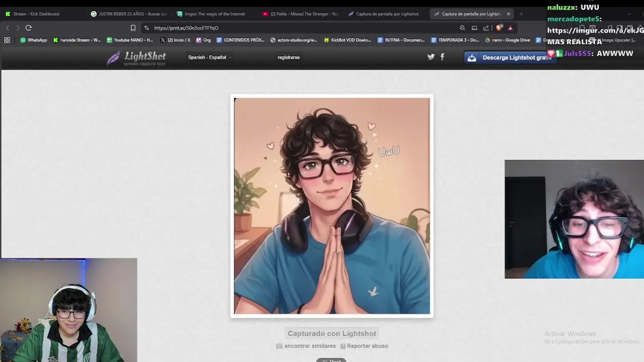This screenshot has height=362, width=644.
Task: Expand the Spanish - Español language dropdown
Action: tap(209, 57)
